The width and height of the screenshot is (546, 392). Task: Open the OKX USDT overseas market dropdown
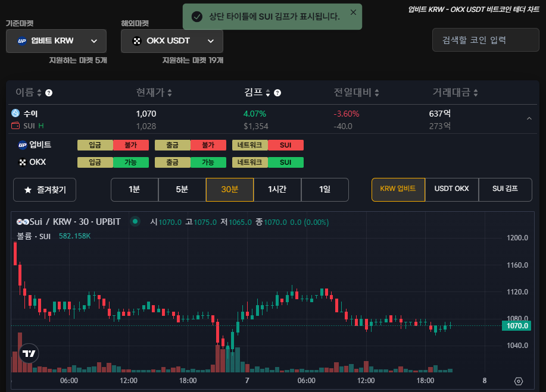171,40
